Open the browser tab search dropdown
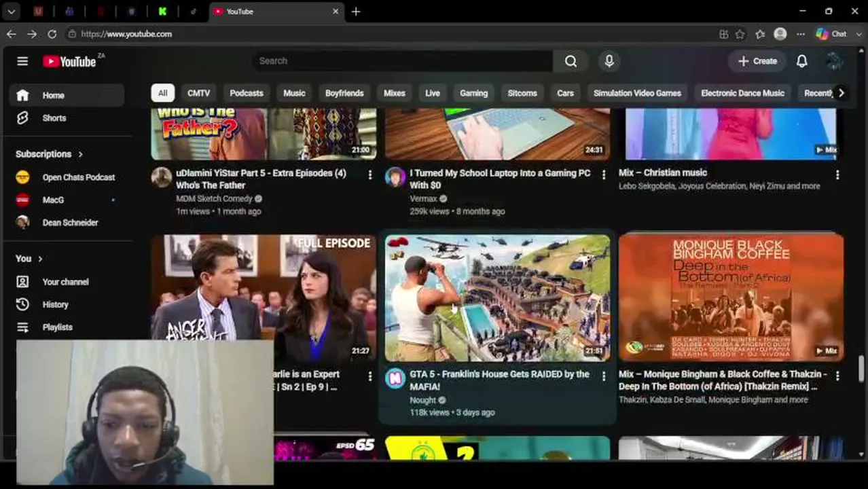This screenshot has height=489, width=868. [12, 12]
